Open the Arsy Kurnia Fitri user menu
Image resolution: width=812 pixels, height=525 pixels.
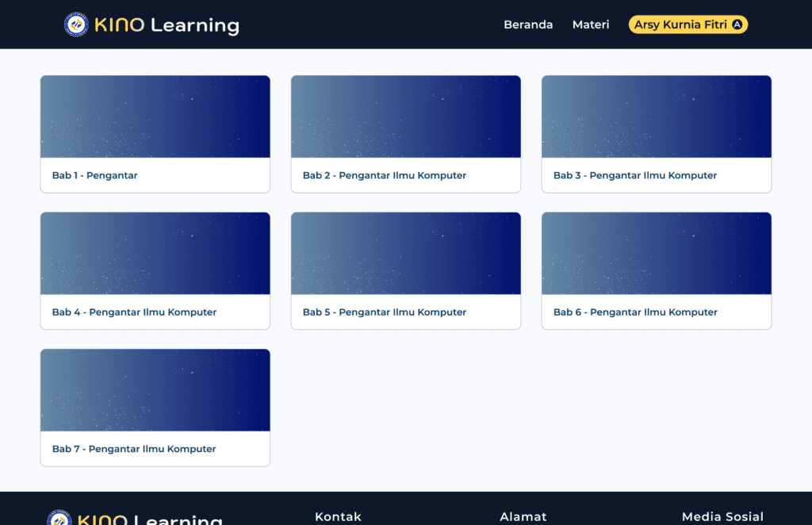[x=680, y=25]
